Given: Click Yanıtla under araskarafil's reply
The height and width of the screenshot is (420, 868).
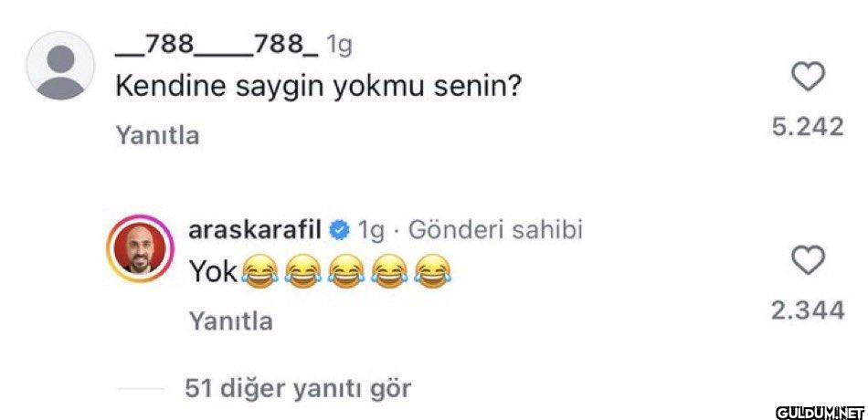Looking at the screenshot, I should [231, 321].
